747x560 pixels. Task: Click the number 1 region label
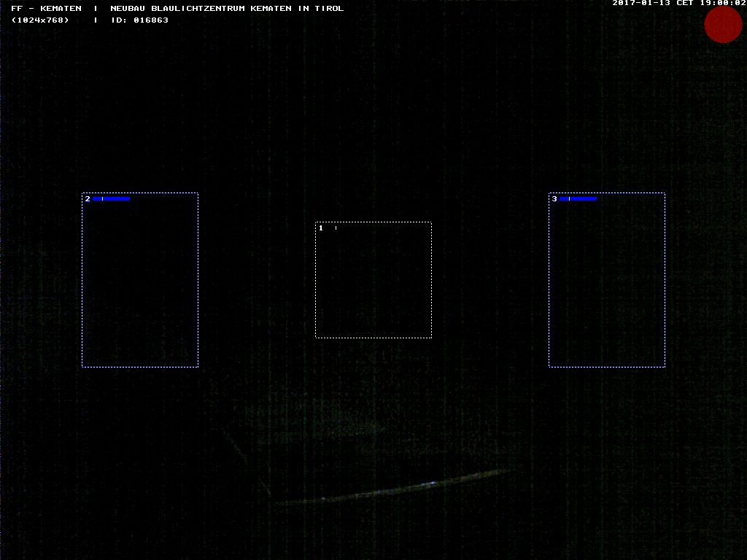(x=321, y=228)
